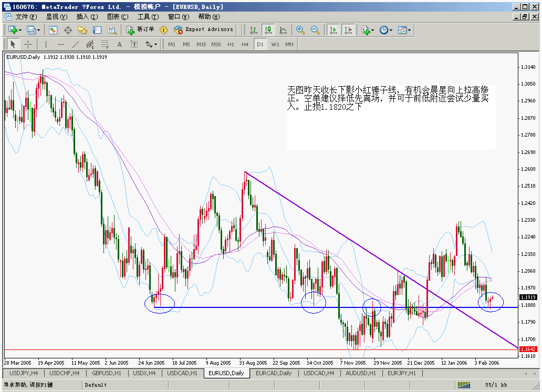Viewport: 542px width, 392px height.
Task: Switch to USDX,H4 chart tab
Action: pos(144,373)
